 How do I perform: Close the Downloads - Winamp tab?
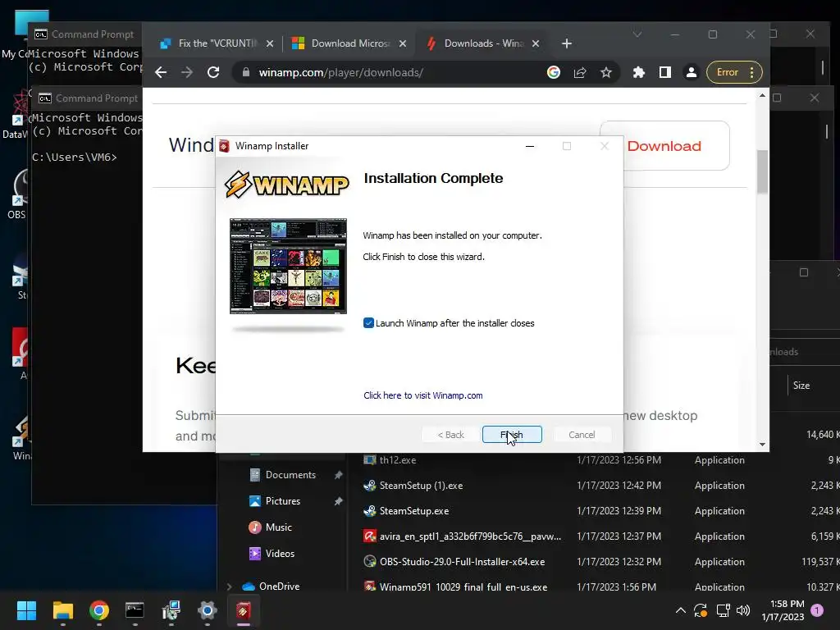536,43
